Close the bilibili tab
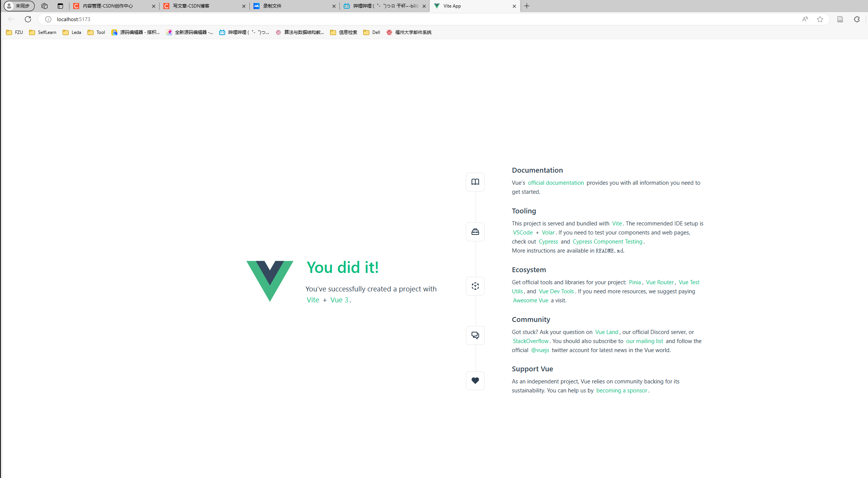 tap(424, 6)
